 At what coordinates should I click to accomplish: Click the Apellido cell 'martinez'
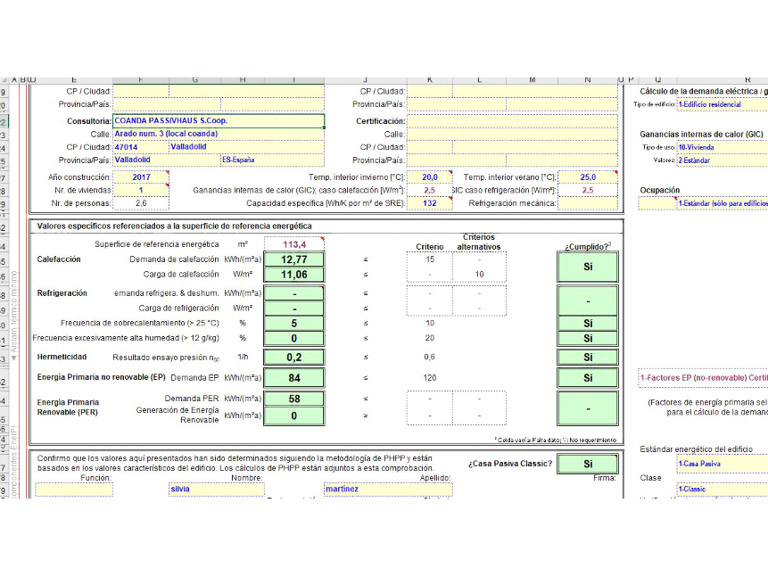388,489
